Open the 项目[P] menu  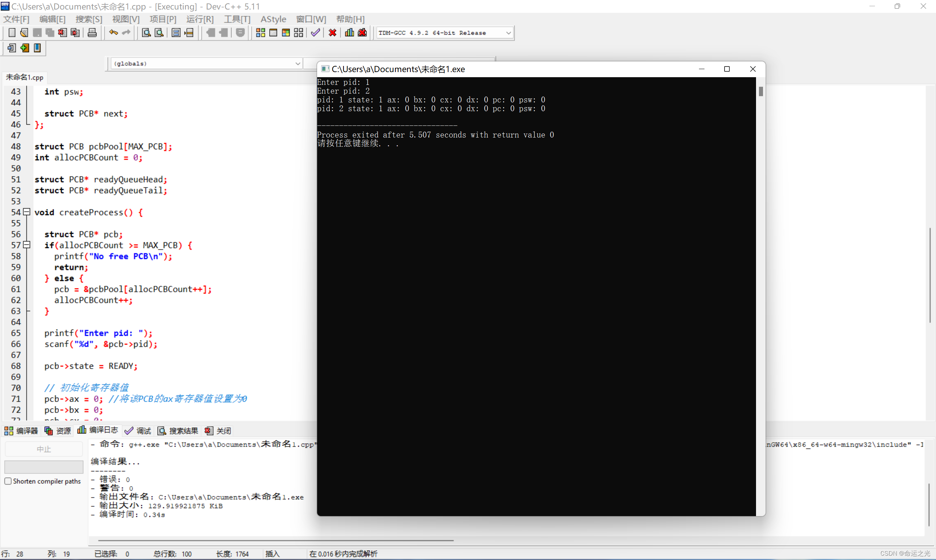click(x=163, y=19)
